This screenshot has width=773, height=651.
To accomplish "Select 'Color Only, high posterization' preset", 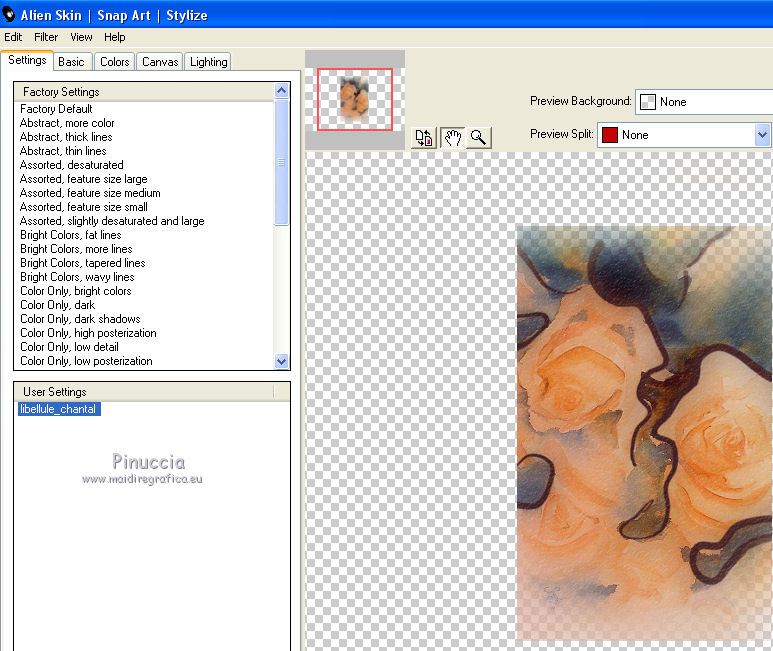I will click(x=88, y=333).
